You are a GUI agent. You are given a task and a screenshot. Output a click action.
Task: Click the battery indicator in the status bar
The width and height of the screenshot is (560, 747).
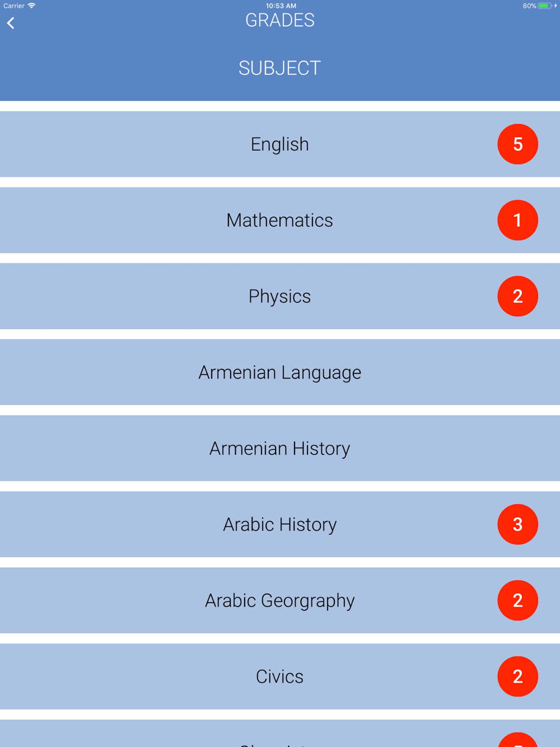point(544,6)
